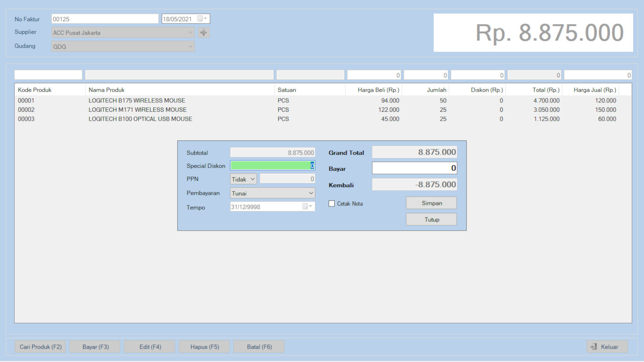
Task: Focus the Bayar amount input field
Action: tap(414, 168)
